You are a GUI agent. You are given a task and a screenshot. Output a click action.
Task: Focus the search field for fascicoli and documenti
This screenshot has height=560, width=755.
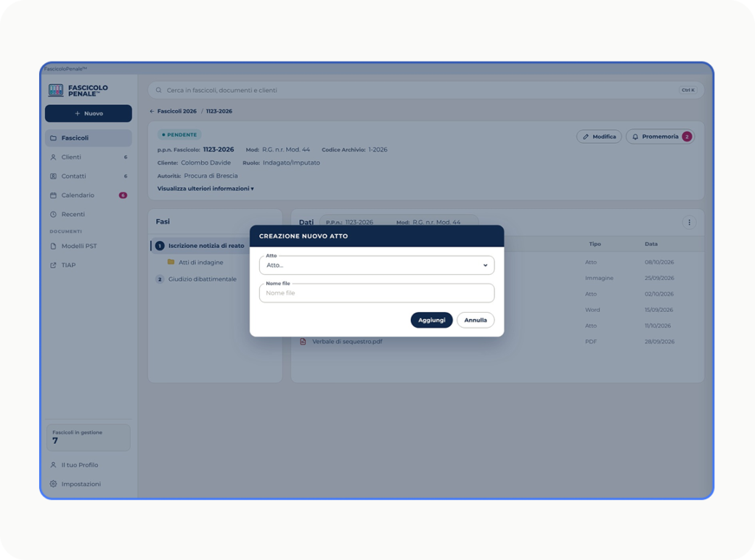(425, 91)
